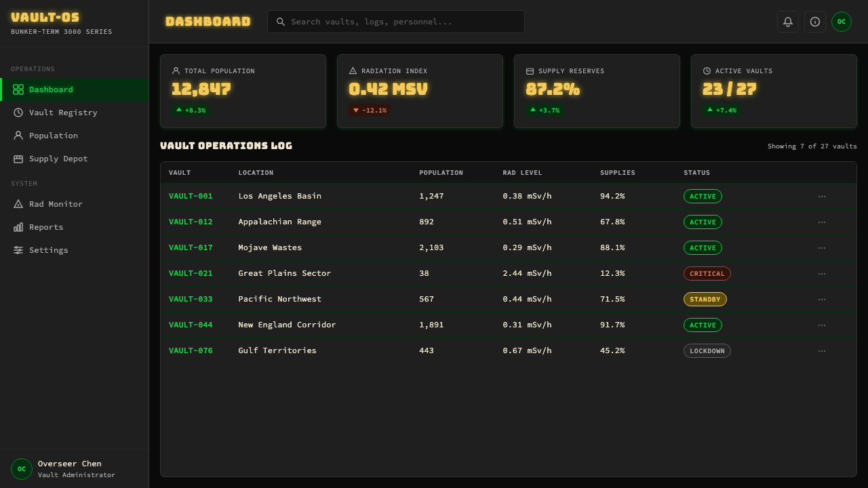Click the Rad Level column header
Screen dimensions: 868x488
522,173
